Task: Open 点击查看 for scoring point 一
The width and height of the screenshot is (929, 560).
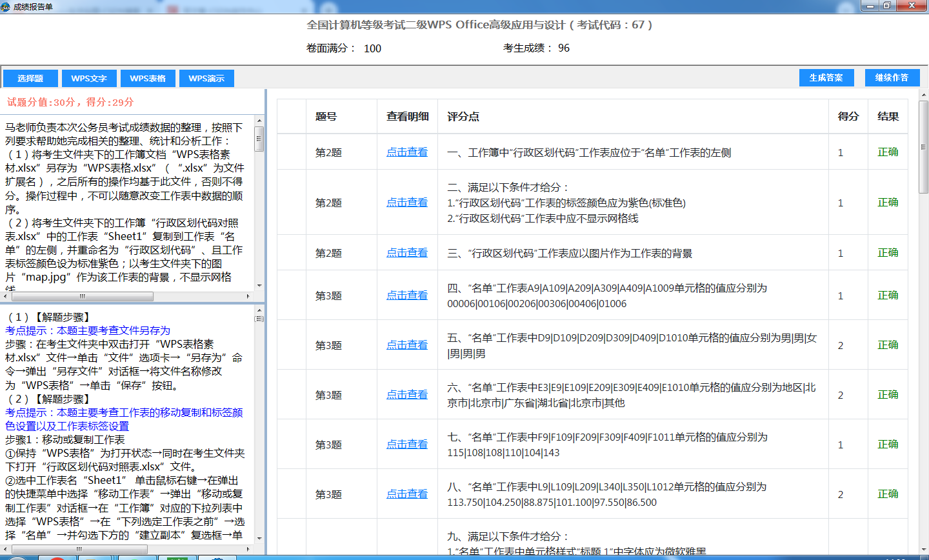Action: coord(407,152)
